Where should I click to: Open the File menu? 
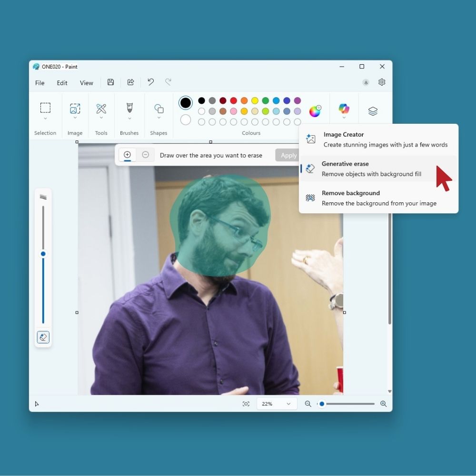[40, 83]
